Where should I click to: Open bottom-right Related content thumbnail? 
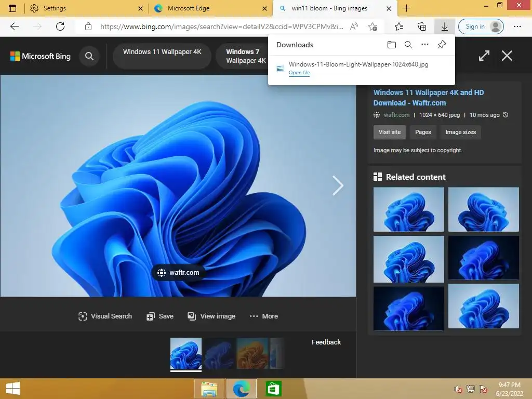pyautogui.click(x=484, y=306)
